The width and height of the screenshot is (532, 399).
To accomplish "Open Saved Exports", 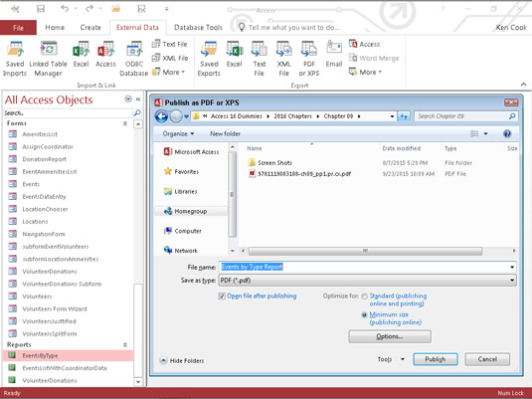I will (209, 59).
